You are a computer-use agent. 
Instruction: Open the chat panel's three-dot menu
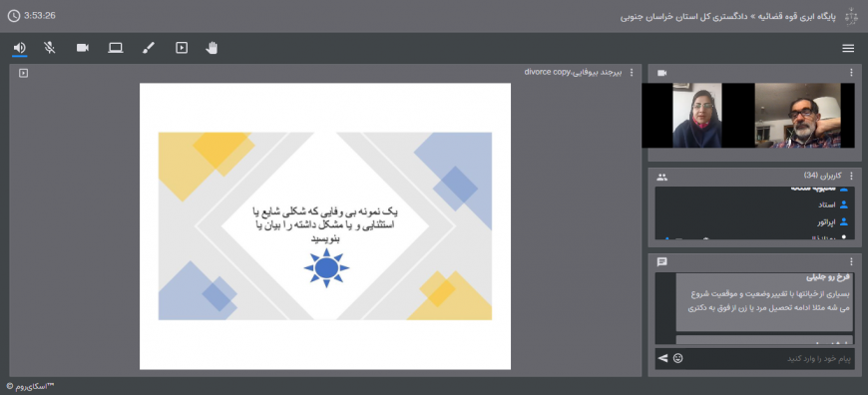pyautogui.click(x=851, y=261)
